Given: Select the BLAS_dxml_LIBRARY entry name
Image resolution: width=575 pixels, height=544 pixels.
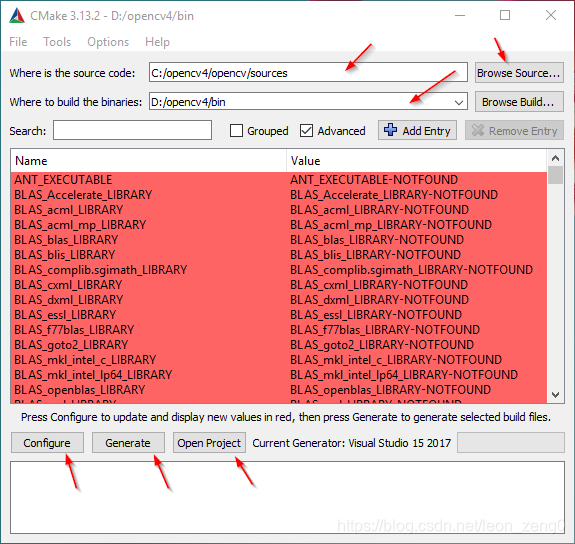Looking at the screenshot, I should [69, 300].
